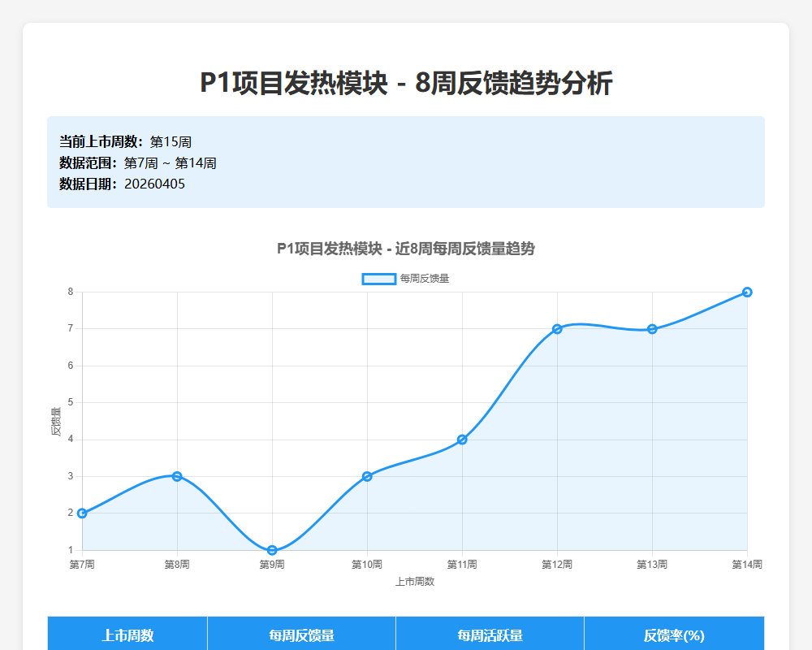The width and height of the screenshot is (812, 650).
Task: Click the y-axis tick label 8
Action: (x=71, y=292)
